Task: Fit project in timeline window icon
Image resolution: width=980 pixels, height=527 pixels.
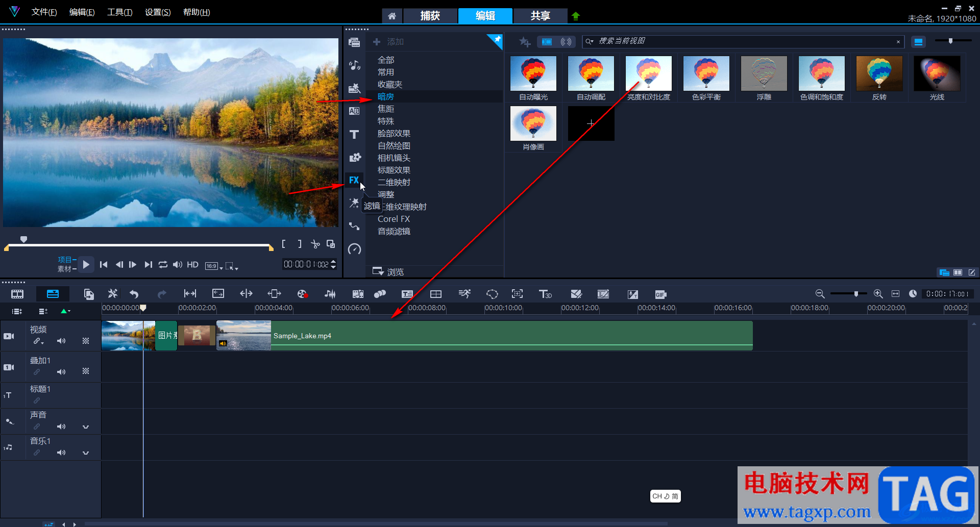Action: 895,294
